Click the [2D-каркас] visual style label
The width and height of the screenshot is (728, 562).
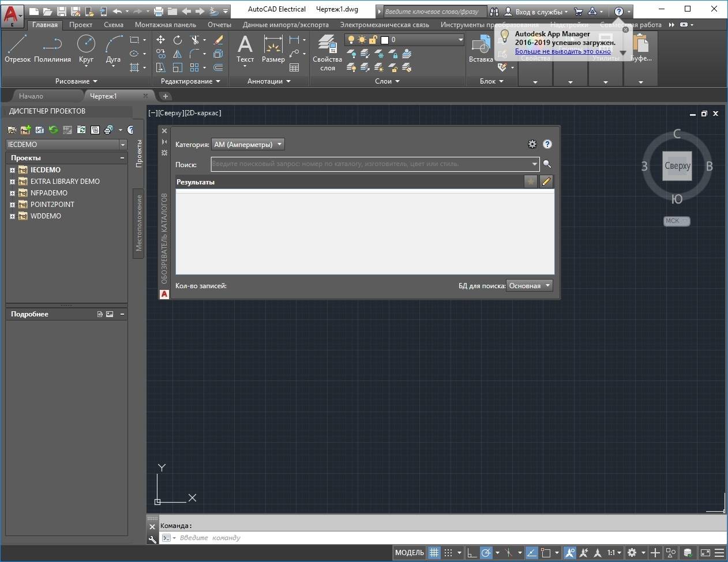[x=203, y=113]
